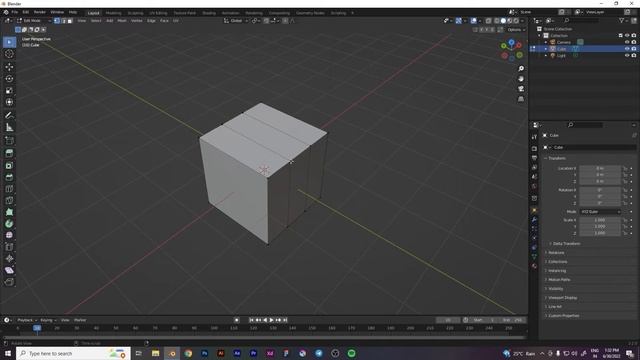This screenshot has width=640, height=360.
Task: Click the blue Z axis gizmo
Action: coord(511,42)
